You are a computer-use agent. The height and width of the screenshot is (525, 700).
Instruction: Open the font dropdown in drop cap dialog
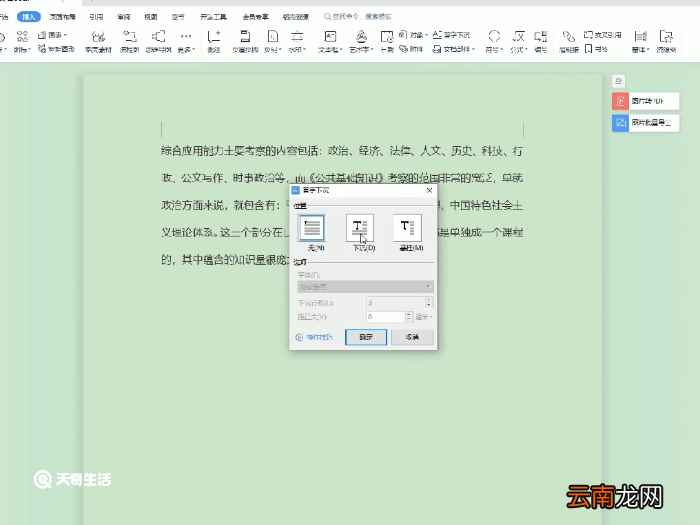click(x=365, y=287)
